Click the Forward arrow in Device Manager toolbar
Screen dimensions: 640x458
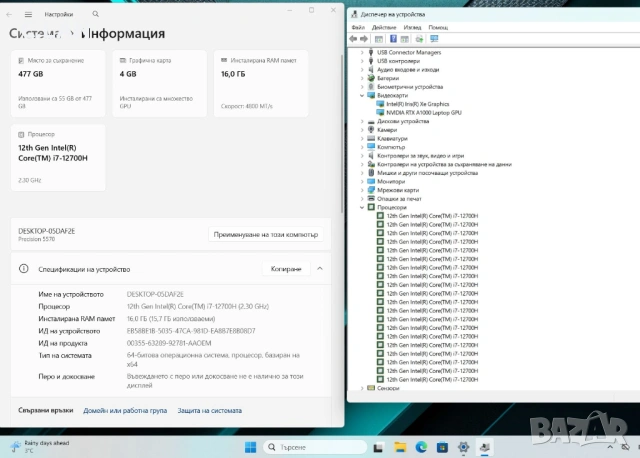[364, 39]
